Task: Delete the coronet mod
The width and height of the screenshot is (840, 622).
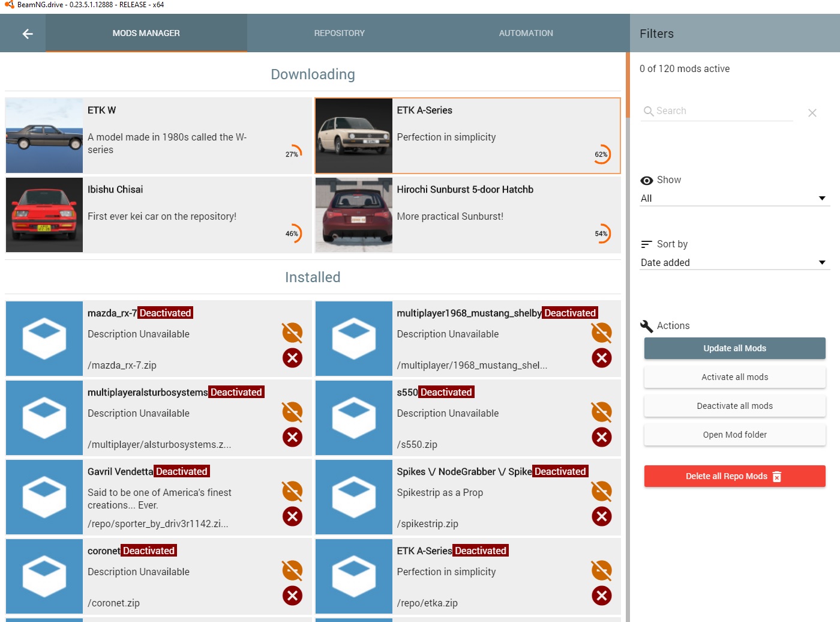Action: [292, 596]
